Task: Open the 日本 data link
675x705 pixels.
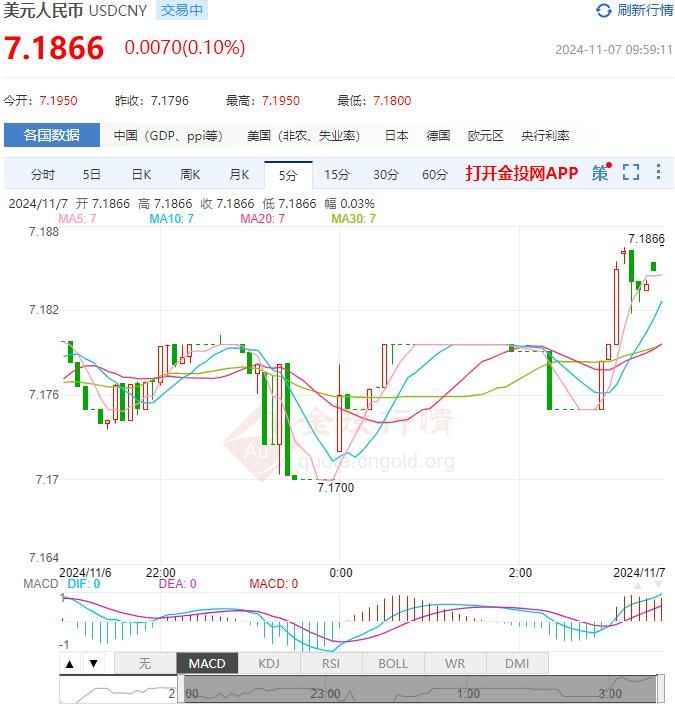Action: [397, 136]
